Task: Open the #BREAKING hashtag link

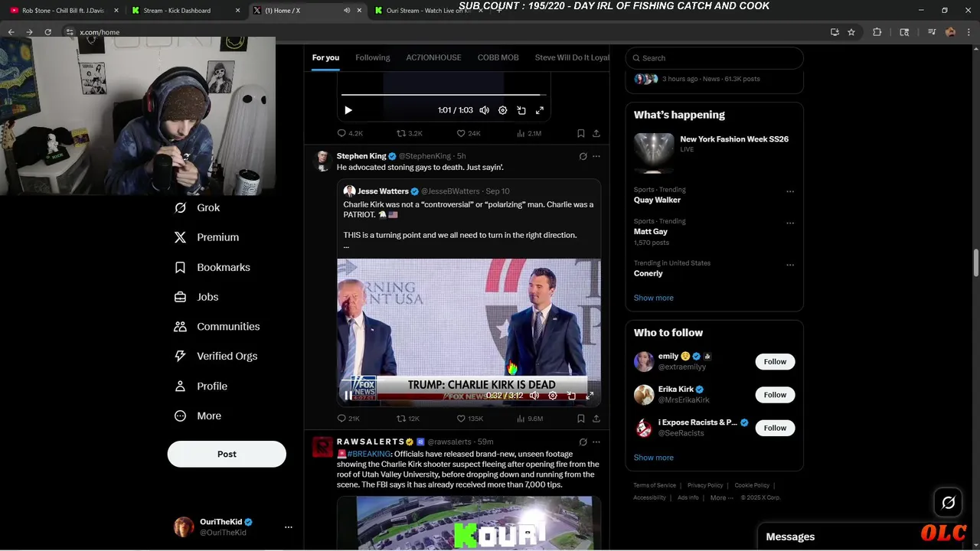Action: point(369,454)
